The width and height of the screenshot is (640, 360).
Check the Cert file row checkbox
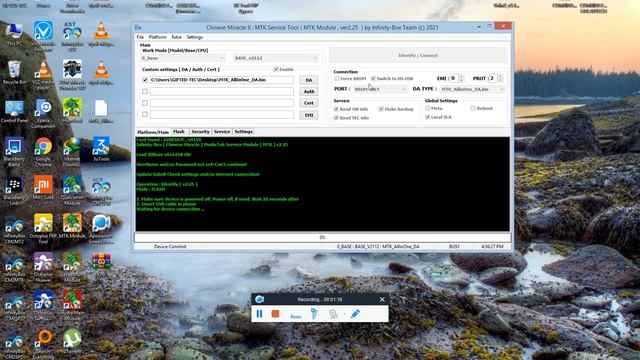145,103
